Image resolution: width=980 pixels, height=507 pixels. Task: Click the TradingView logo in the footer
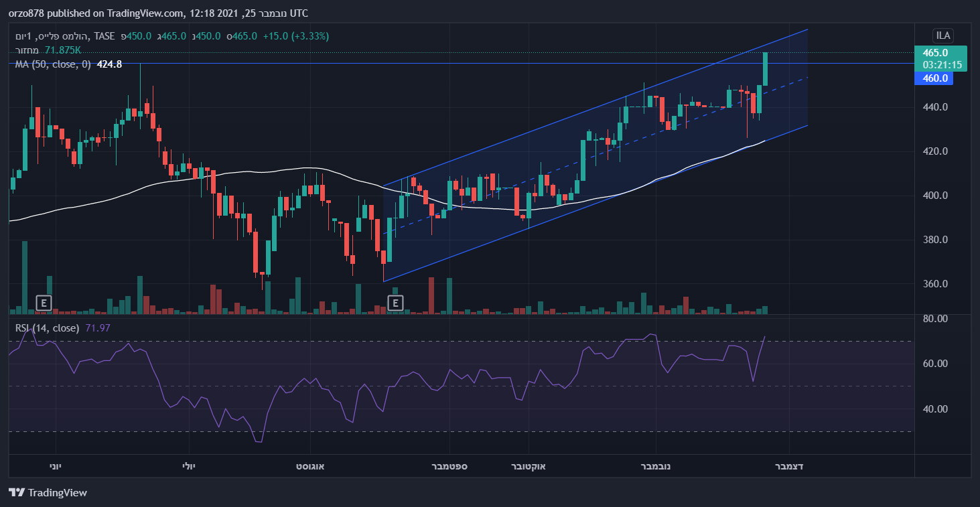tap(48, 493)
